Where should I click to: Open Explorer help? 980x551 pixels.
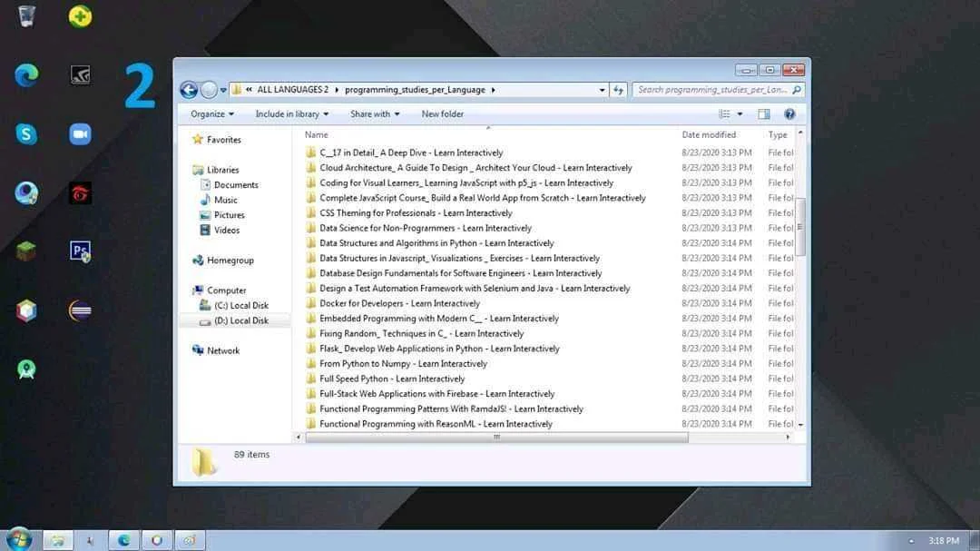[x=789, y=113]
